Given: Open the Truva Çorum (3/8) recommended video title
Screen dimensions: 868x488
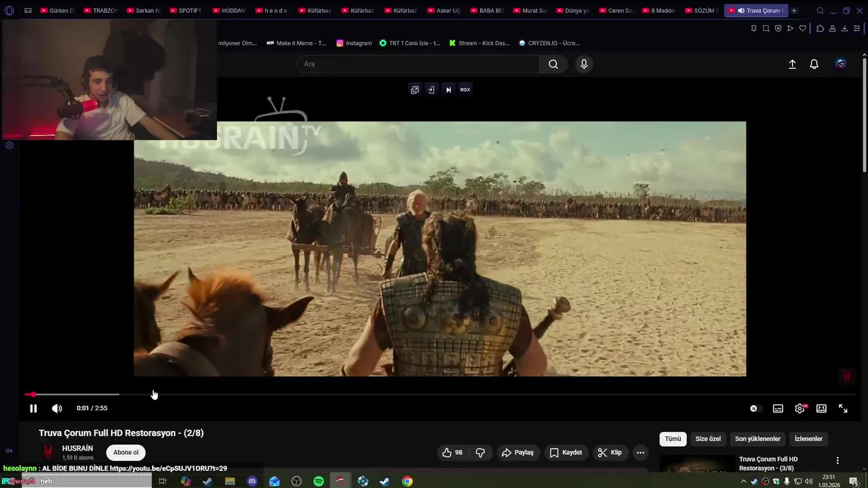Looking at the screenshot, I should click(x=768, y=464).
